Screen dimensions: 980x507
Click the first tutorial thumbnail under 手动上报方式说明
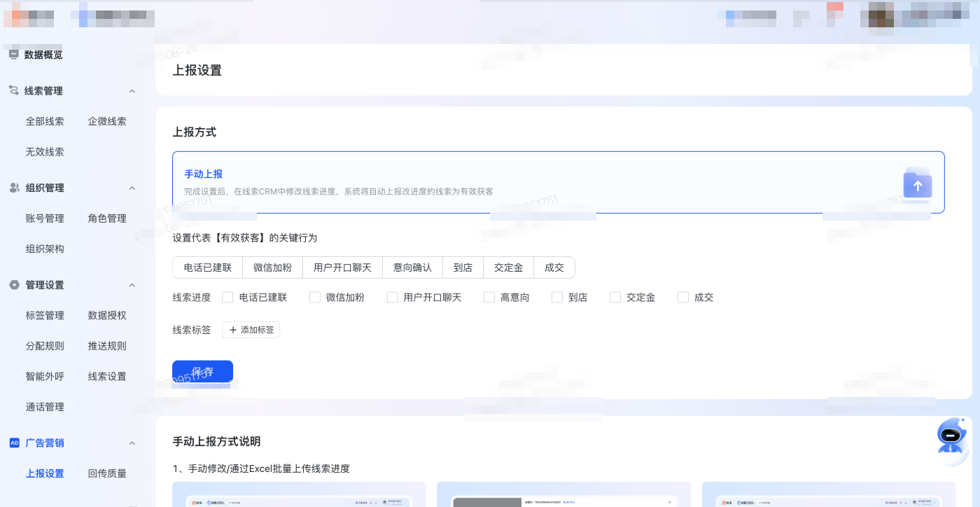[x=299, y=497]
